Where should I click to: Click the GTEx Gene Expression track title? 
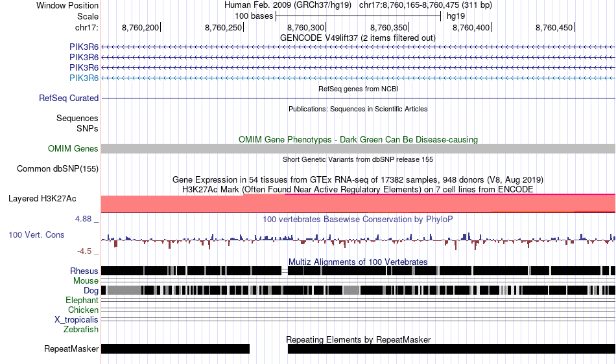point(358,179)
